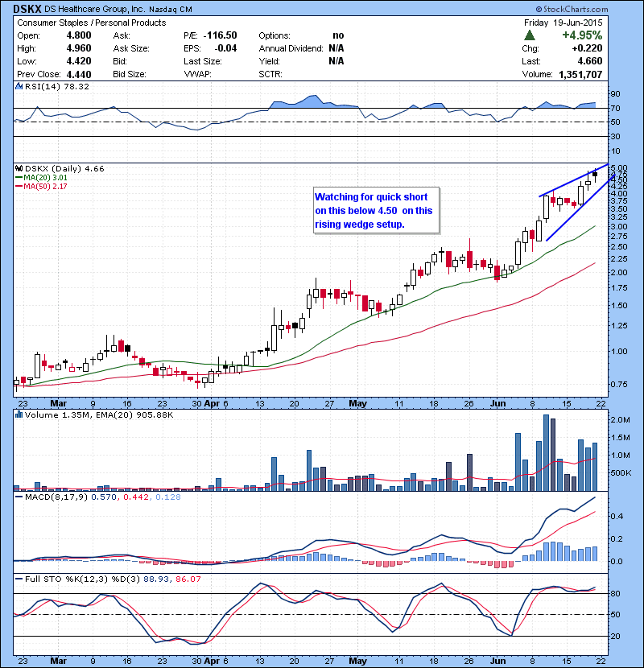Click the stochastic %D value 86.07
This screenshot has width=644, height=668.
tap(188, 579)
